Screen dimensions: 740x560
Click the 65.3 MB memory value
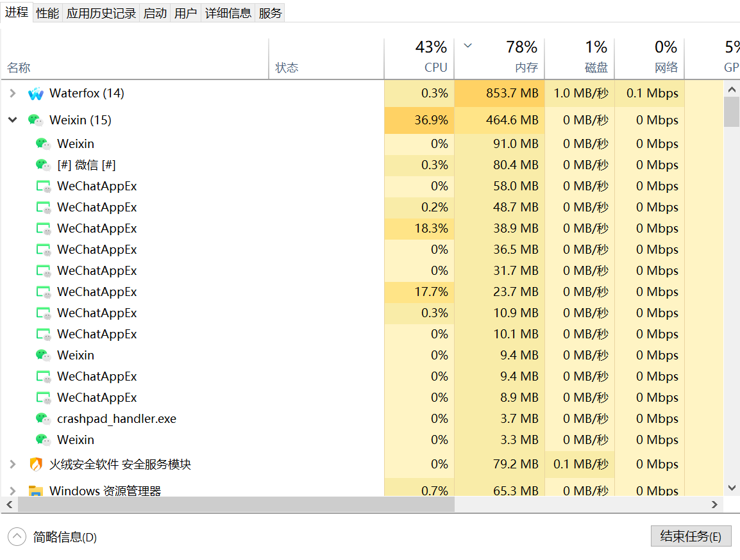[x=516, y=491]
